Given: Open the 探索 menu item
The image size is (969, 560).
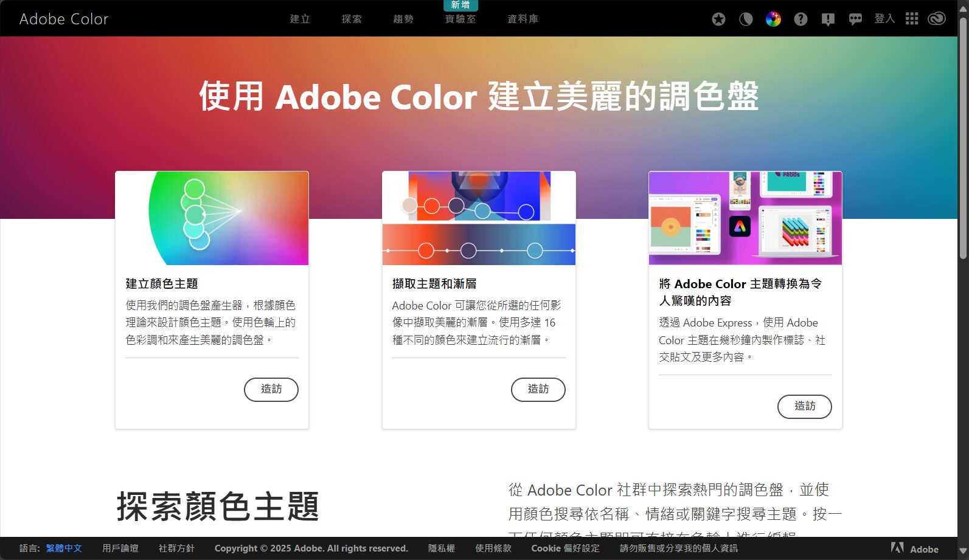Looking at the screenshot, I should (x=352, y=19).
